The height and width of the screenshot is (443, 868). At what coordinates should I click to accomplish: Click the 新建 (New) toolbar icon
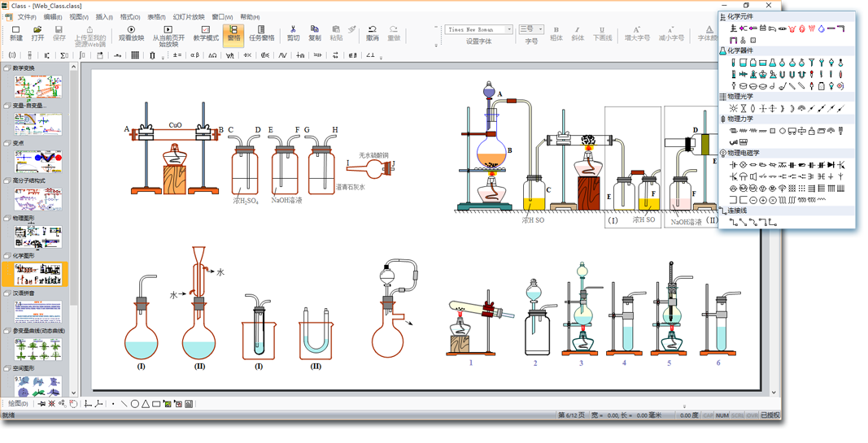(16, 33)
